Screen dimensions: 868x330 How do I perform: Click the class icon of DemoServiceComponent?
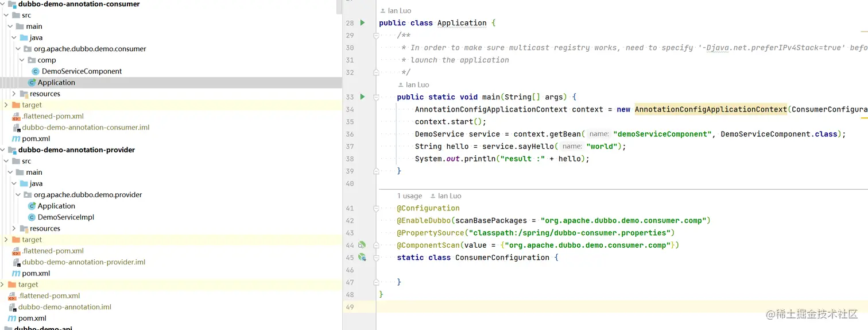click(36, 71)
